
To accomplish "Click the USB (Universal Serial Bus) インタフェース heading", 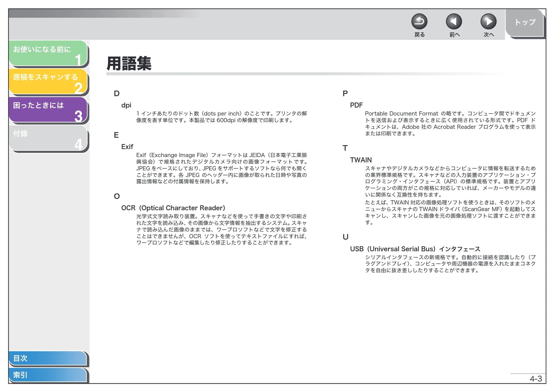I will (415, 249).
